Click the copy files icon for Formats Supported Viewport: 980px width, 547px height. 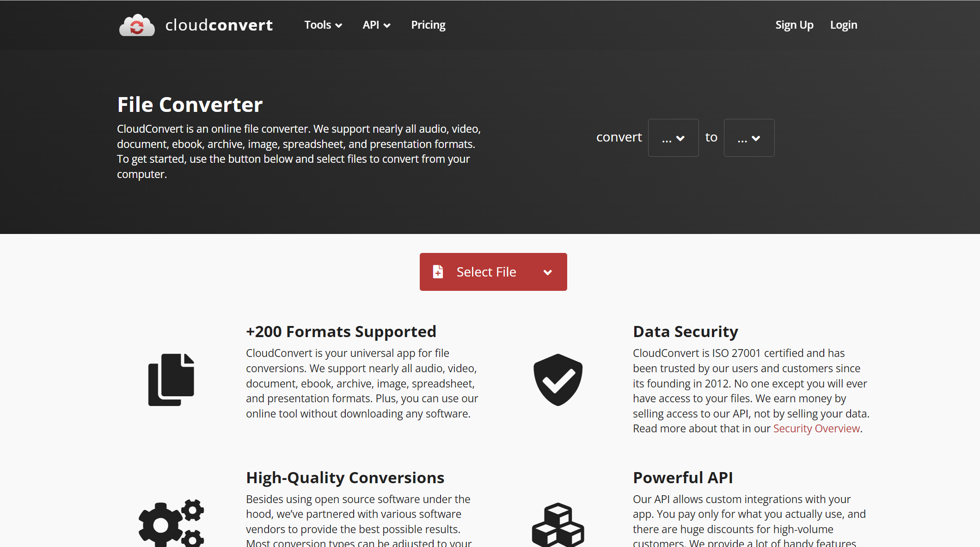[171, 380]
